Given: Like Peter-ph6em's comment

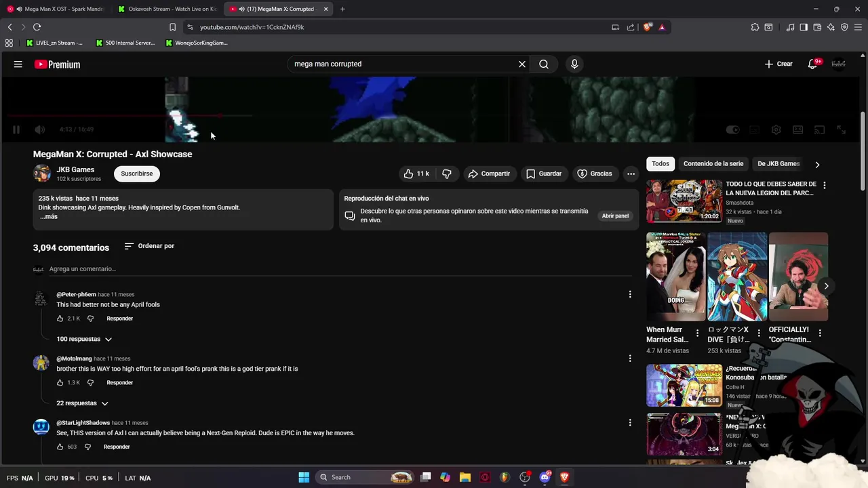Looking at the screenshot, I should pos(60,319).
